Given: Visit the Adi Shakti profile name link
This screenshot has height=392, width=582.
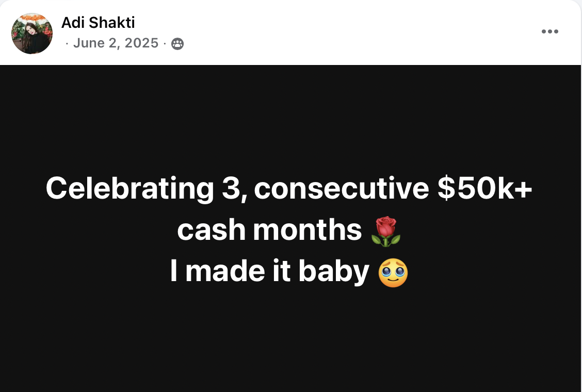Looking at the screenshot, I should coord(98,22).
